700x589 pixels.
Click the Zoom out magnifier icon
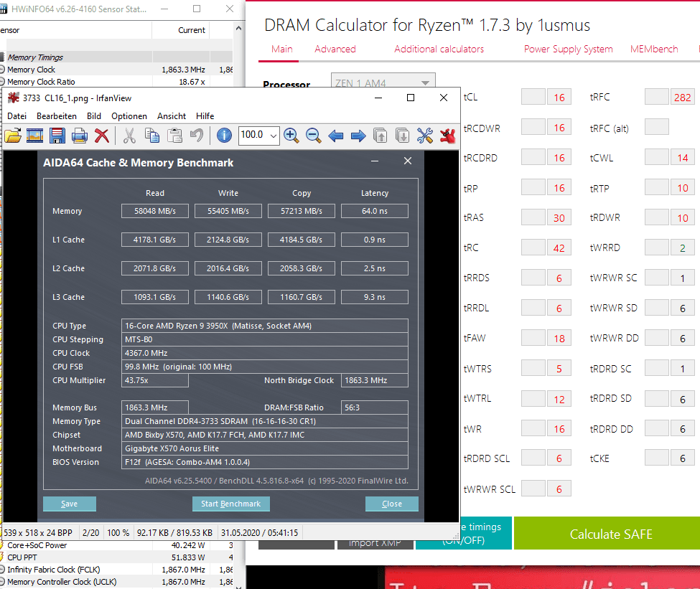[x=314, y=135]
